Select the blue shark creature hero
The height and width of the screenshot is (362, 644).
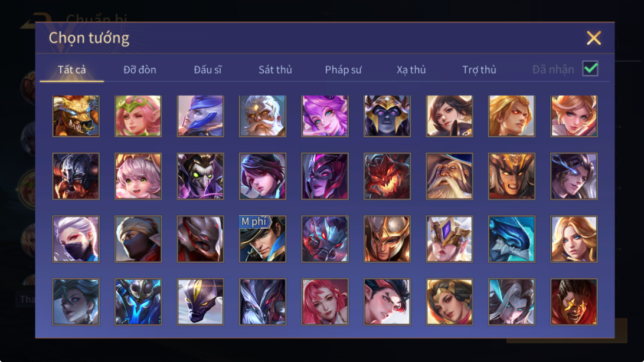tap(511, 239)
